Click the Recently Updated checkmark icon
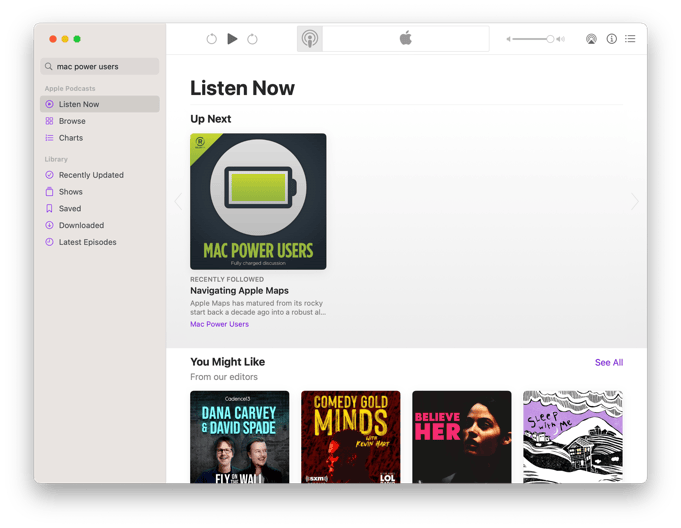Viewport: 681px width, 528px height. point(50,175)
